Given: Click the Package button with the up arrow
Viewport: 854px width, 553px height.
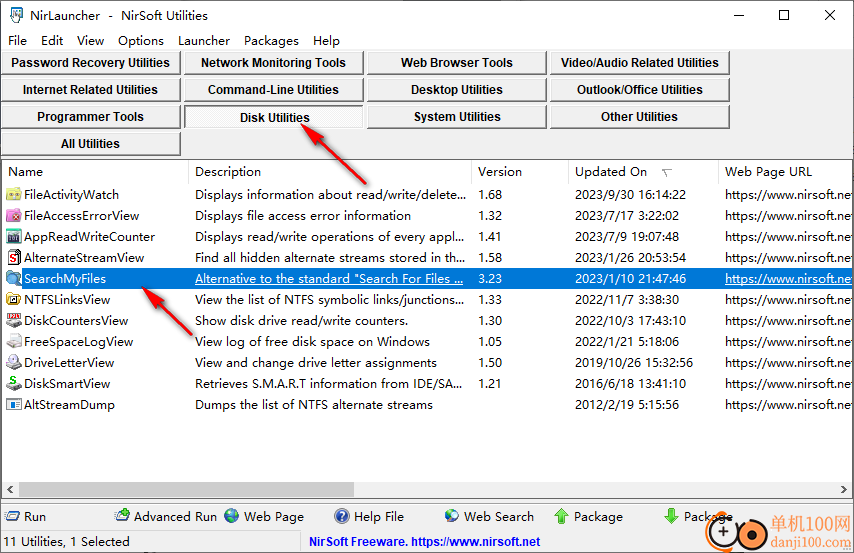Looking at the screenshot, I should (588, 516).
